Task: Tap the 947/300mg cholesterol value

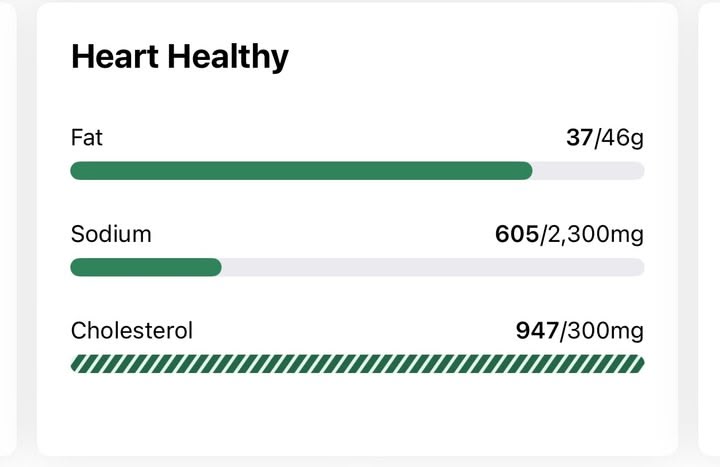Action: (579, 331)
